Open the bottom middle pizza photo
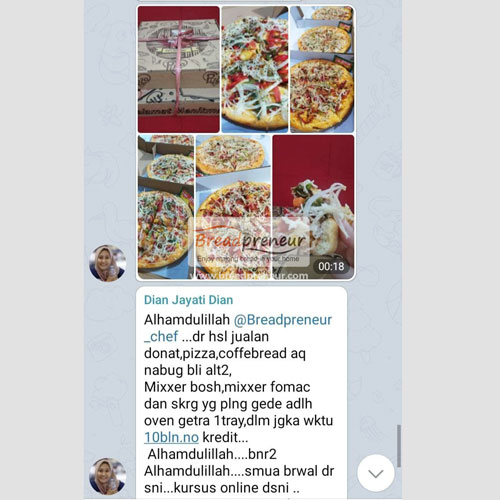The image size is (500, 500). 233,207
